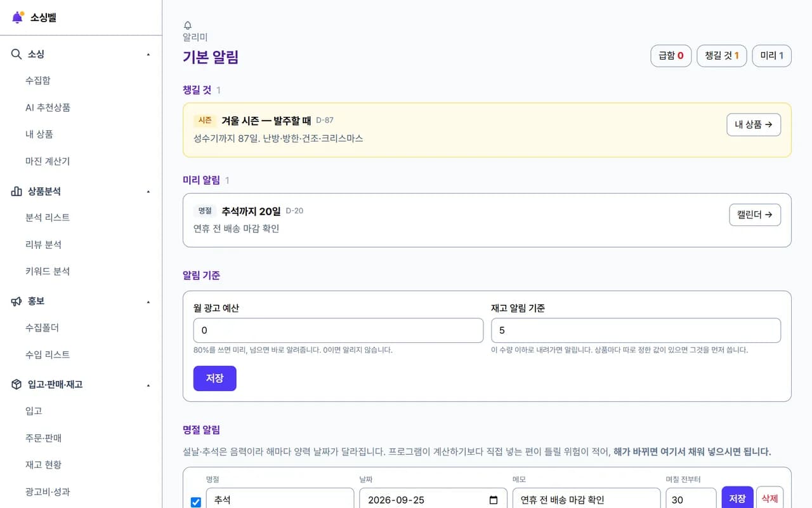Focus the 월 광고 예산 input field
The width and height of the screenshot is (812, 508).
[338, 330]
